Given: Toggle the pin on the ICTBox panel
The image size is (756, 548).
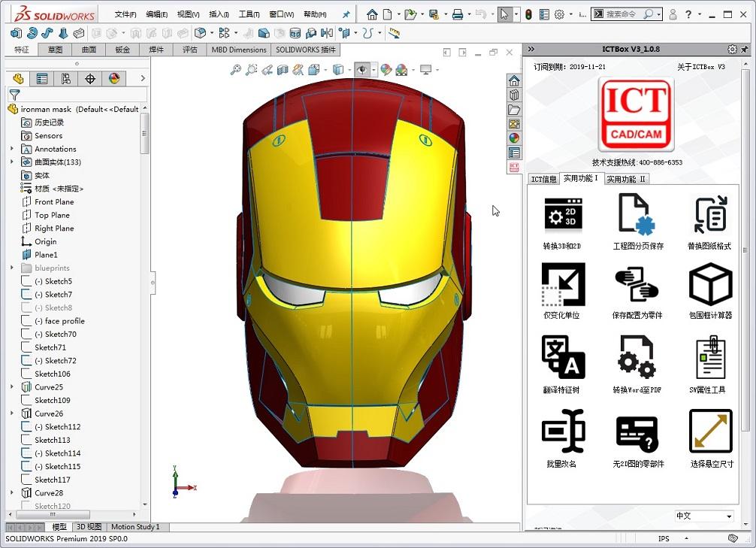Looking at the screenshot, I should (x=745, y=49).
